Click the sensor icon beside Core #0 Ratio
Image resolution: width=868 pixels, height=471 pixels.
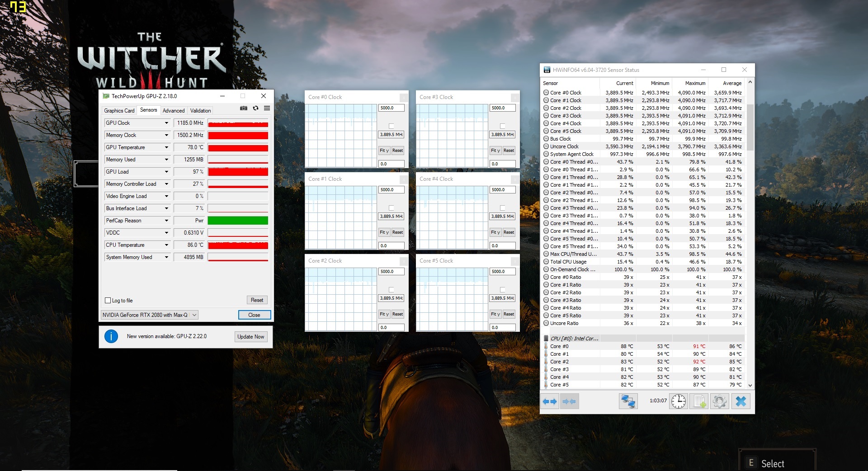coord(546,277)
